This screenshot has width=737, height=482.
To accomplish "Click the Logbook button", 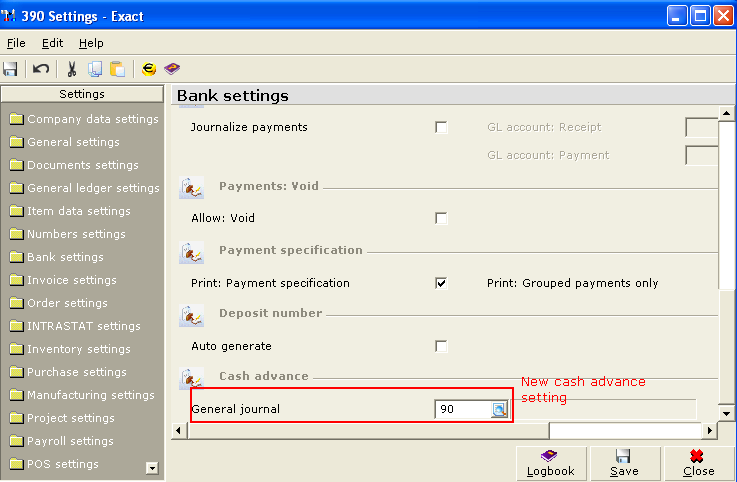I will [x=551, y=464].
